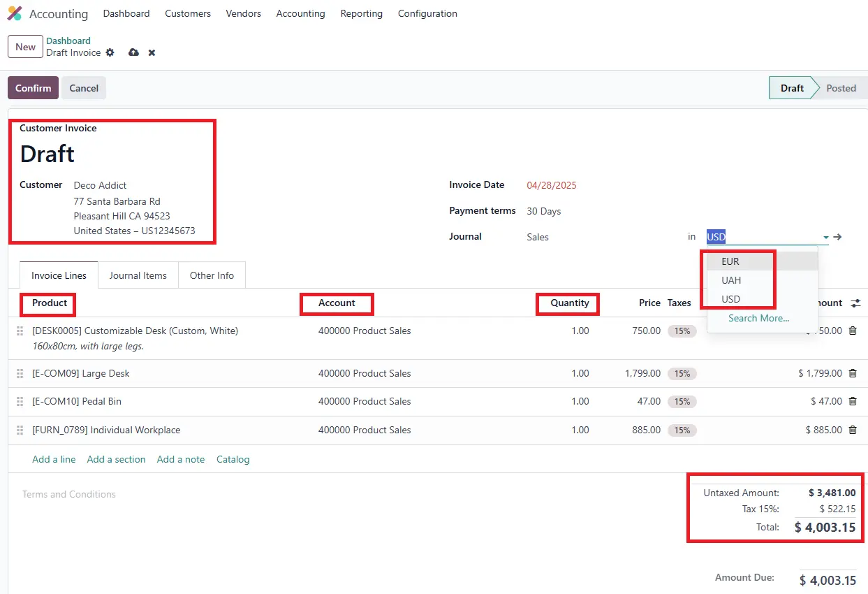
Task: Click the 15% tax tag on Large Desk line
Action: tap(682, 374)
